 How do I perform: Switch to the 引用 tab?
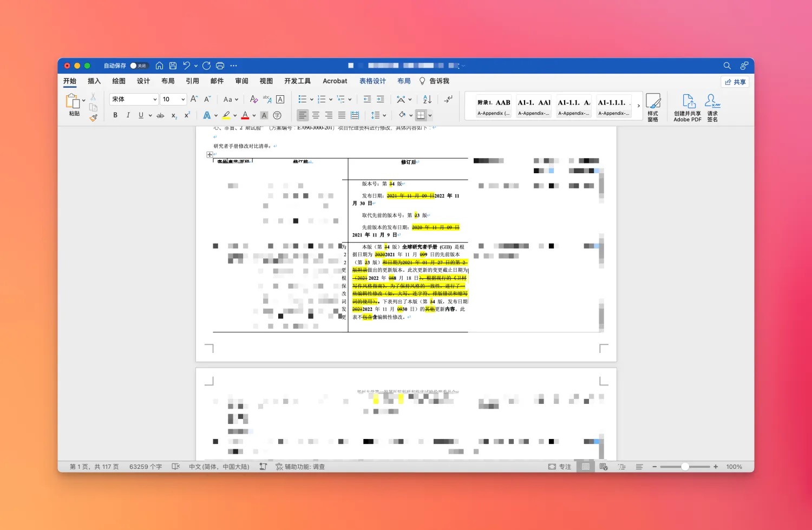point(192,81)
